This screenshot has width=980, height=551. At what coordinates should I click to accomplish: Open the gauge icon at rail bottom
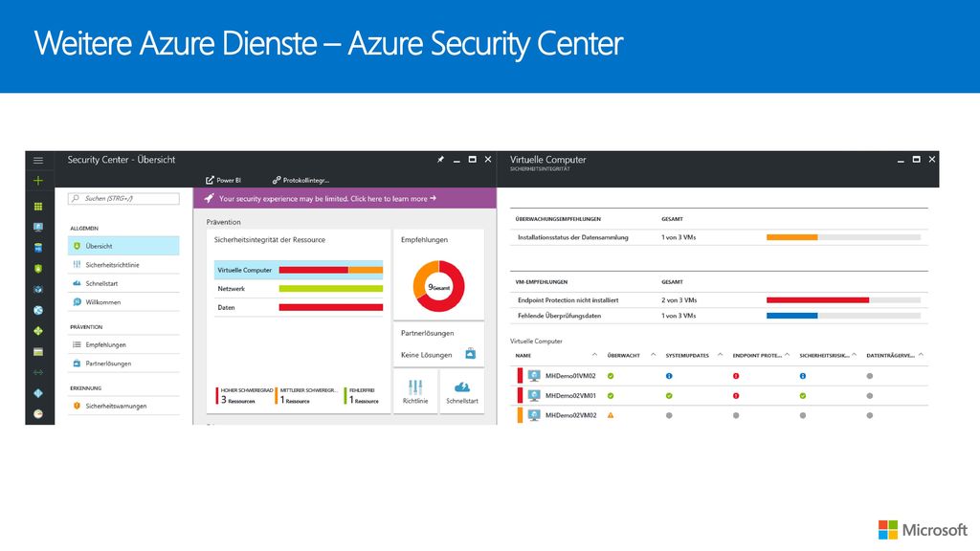pos(38,414)
